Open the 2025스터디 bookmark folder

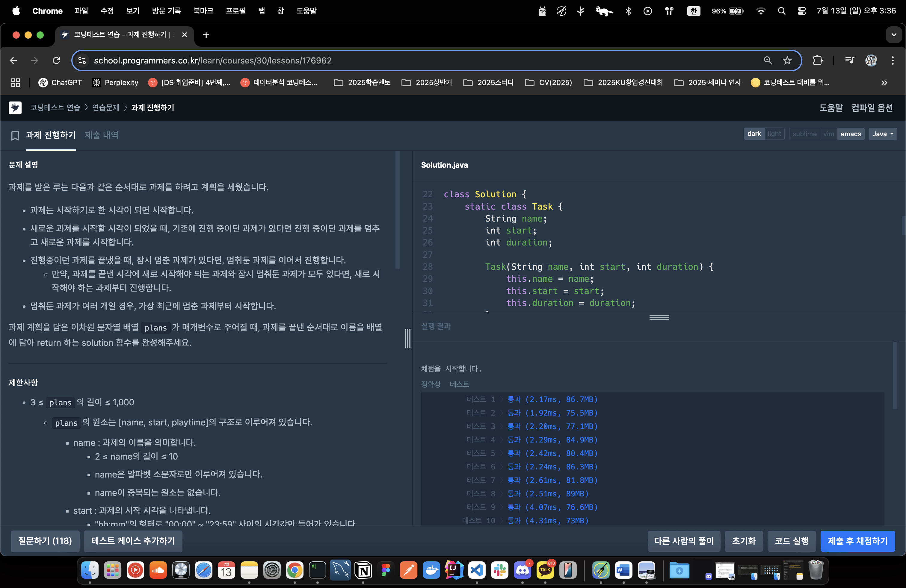click(x=488, y=83)
